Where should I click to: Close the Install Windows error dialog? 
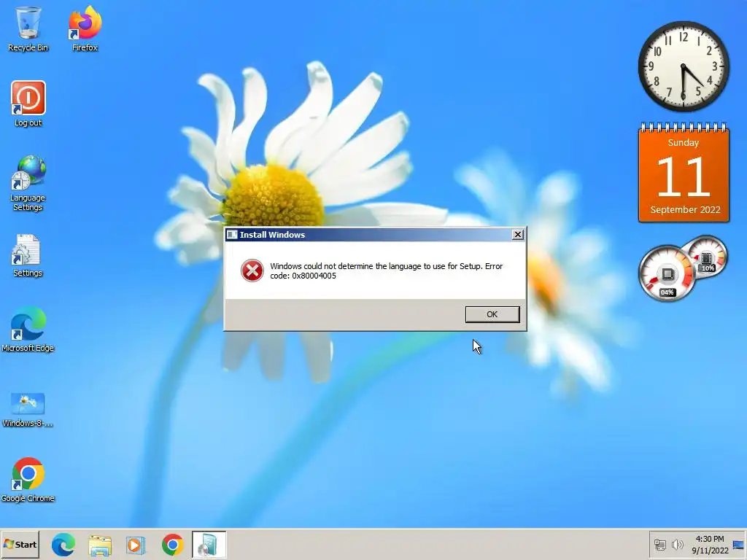pos(517,234)
